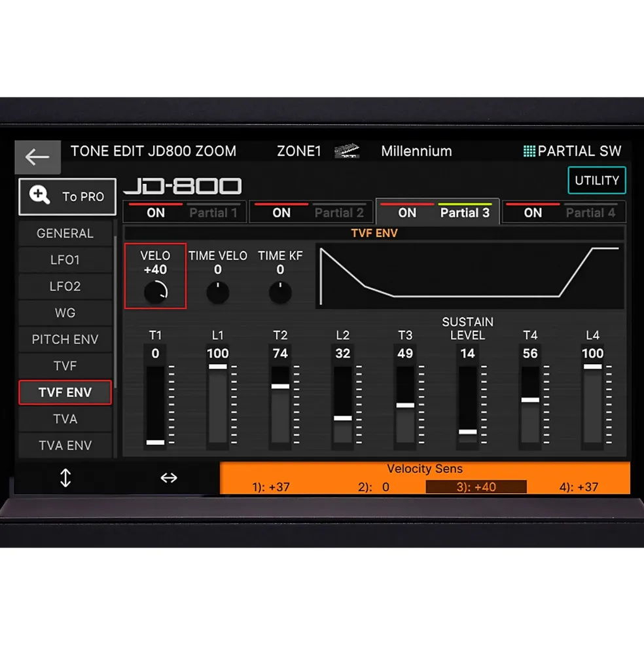The width and height of the screenshot is (644, 645).
Task: Open the TVF section
Action: coord(65,365)
